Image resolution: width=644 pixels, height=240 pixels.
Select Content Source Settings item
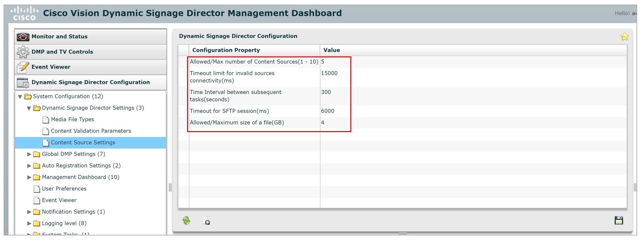click(x=91, y=142)
